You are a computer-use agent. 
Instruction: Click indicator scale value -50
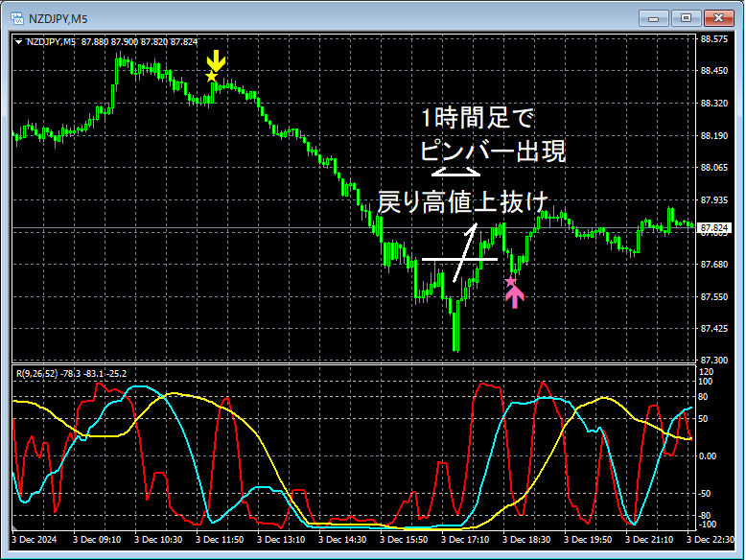(x=707, y=494)
